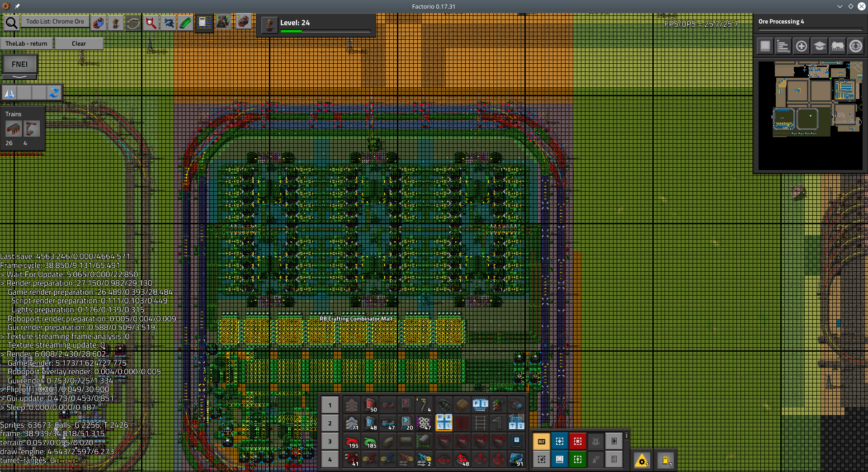Select red inserter with count 41

(352, 459)
